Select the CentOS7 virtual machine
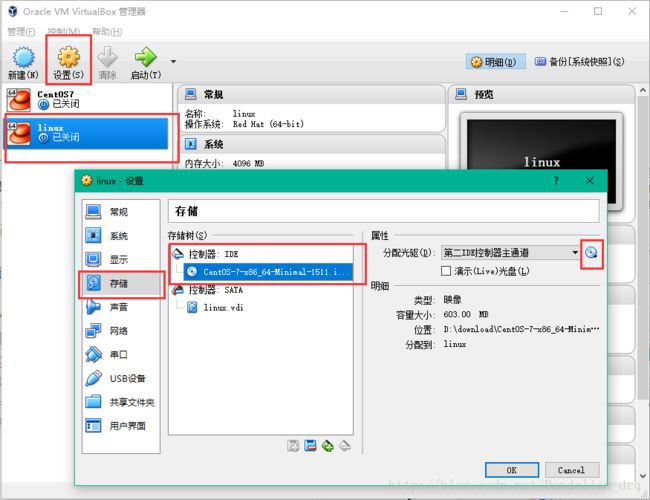 click(x=87, y=100)
